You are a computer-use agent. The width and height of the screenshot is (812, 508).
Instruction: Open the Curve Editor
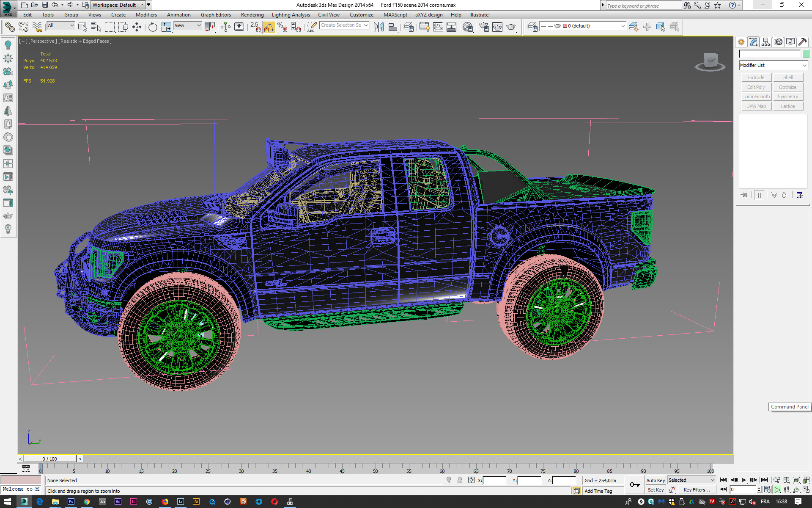(438, 27)
